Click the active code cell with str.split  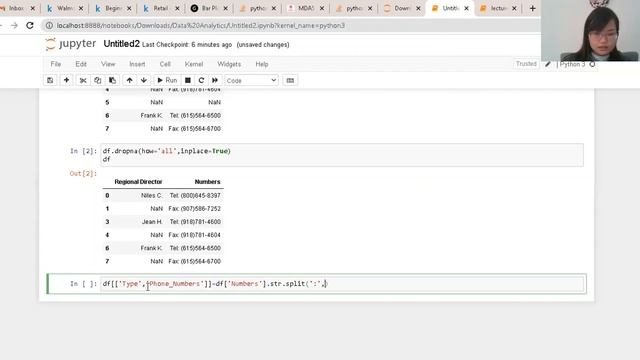342,284
